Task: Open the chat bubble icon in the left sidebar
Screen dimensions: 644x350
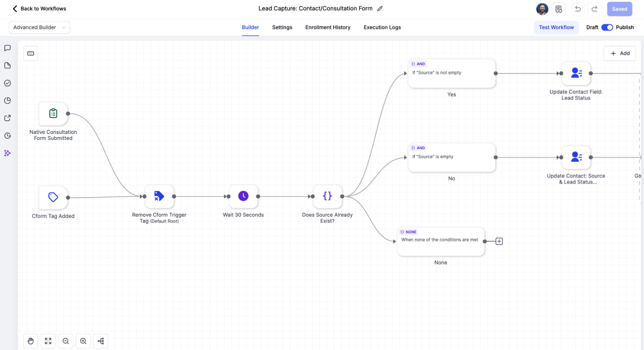Action: point(7,48)
